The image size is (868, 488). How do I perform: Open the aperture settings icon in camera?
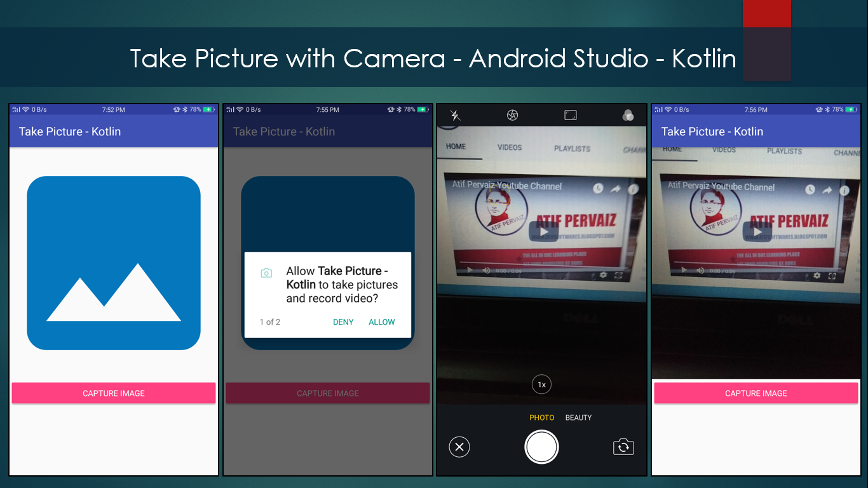coord(512,115)
